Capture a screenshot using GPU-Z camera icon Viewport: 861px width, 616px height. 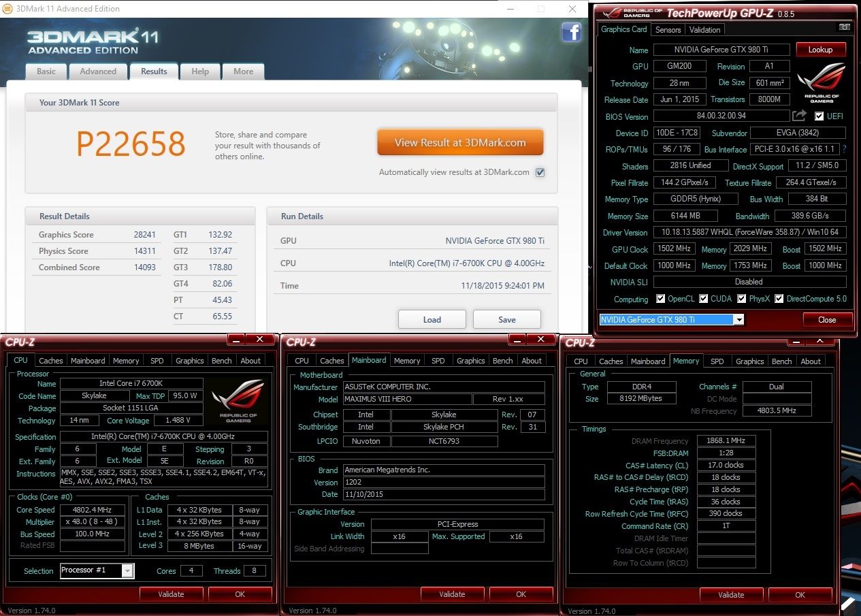tap(845, 27)
